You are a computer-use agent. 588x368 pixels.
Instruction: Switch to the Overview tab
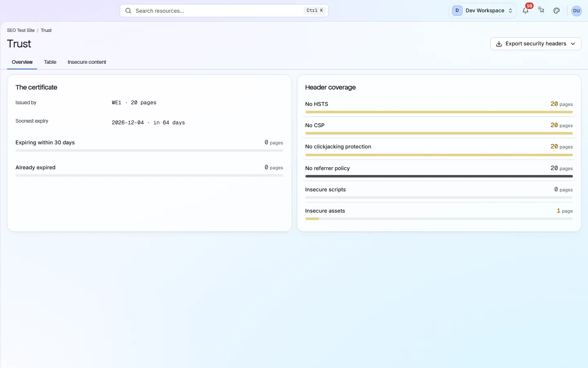[x=22, y=62]
